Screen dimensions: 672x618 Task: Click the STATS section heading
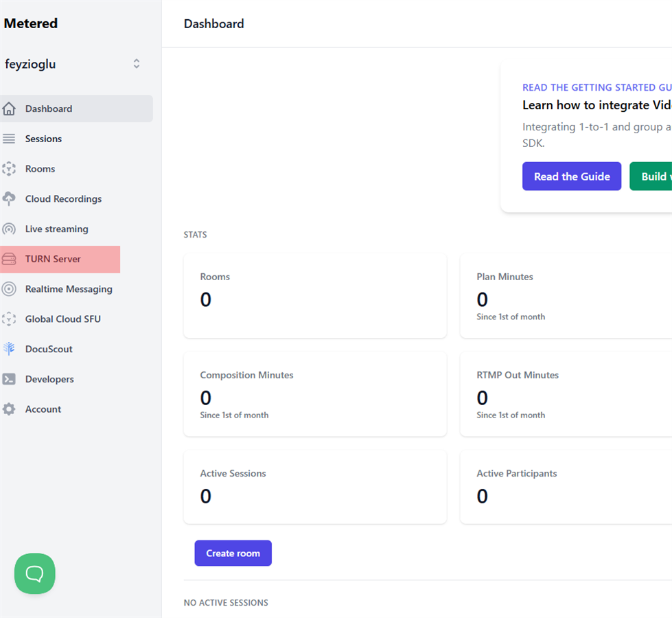196,235
